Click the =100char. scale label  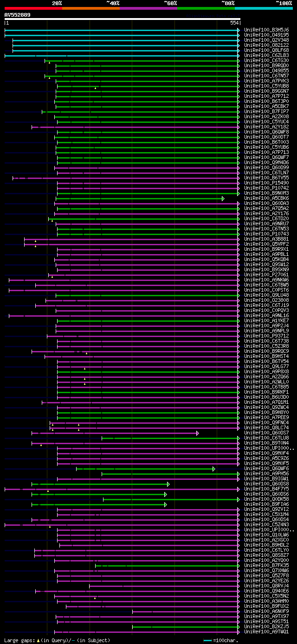click(226, 640)
